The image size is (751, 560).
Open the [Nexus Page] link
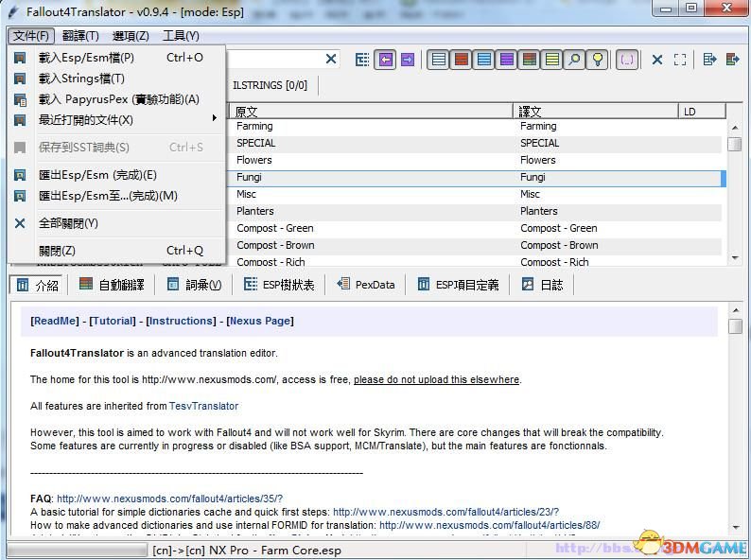tap(260, 321)
